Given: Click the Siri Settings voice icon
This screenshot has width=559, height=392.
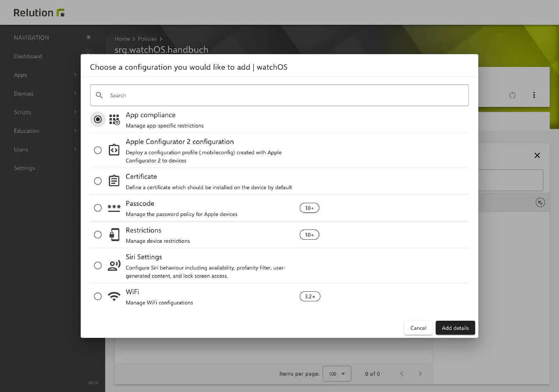Looking at the screenshot, I should point(114,266).
